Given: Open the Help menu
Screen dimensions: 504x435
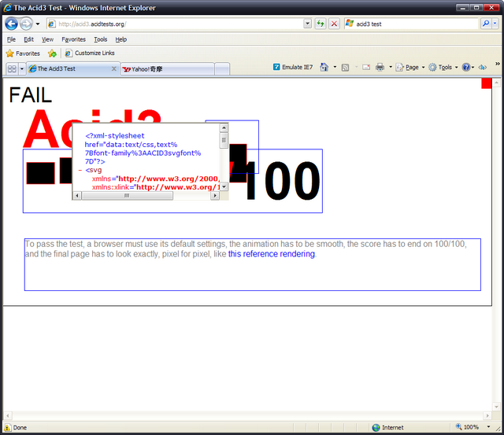Looking at the screenshot, I should (120, 39).
